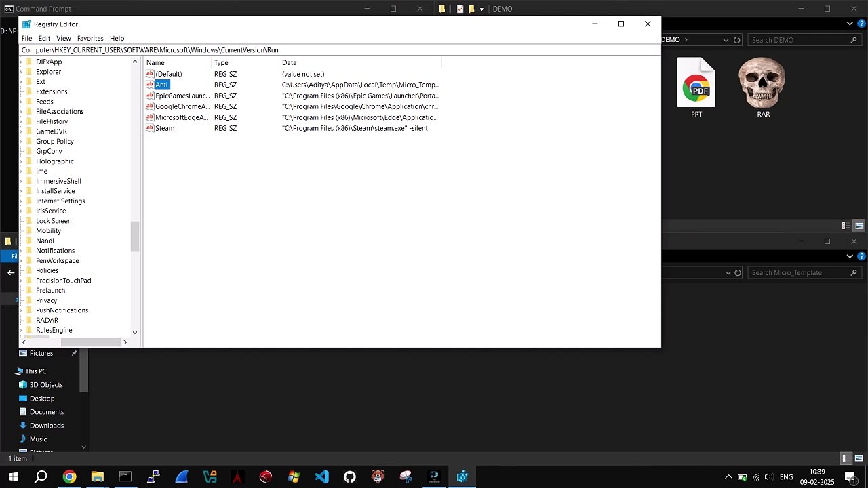Refresh the DEMO folder address bar
This screenshot has height=488, width=868.
click(x=737, y=40)
